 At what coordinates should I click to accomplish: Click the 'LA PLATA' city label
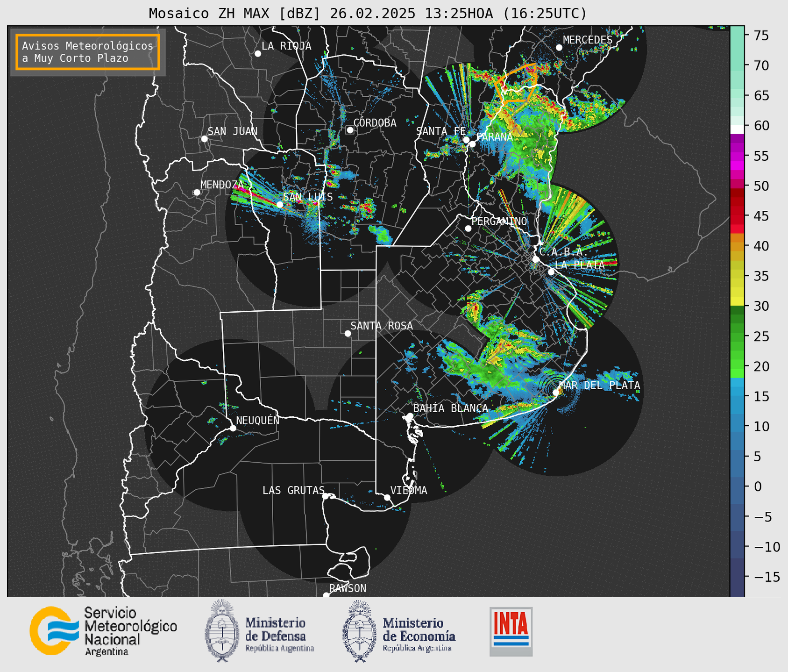pyautogui.click(x=580, y=265)
